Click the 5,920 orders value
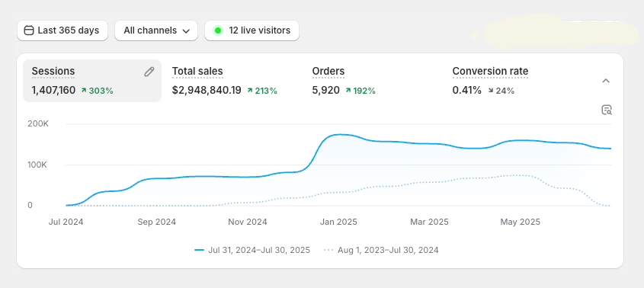The width and height of the screenshot is (644, 288). tap(326, 91)
